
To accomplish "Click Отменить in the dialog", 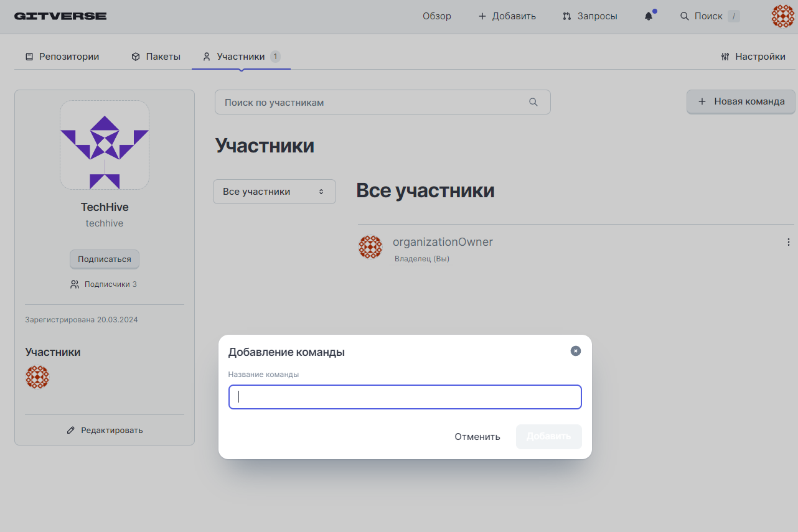I will (x=477, y=437).
